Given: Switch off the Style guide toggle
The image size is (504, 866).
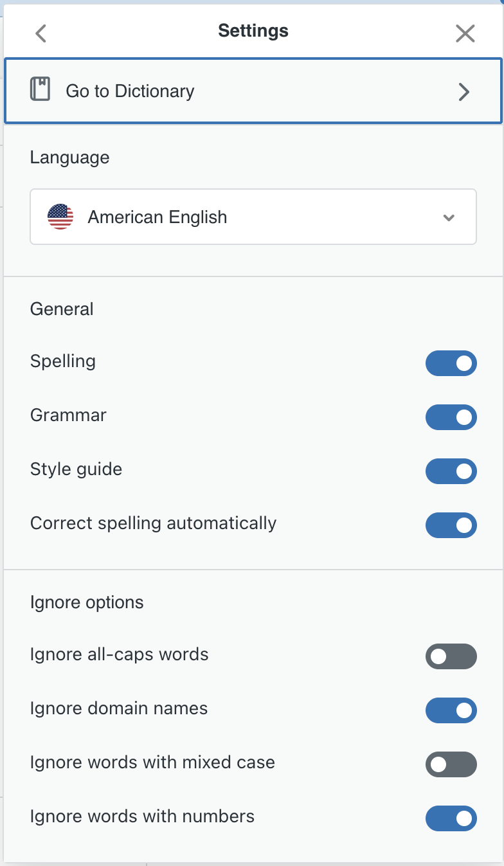Looking at the screenshot, I should point(451,471).
